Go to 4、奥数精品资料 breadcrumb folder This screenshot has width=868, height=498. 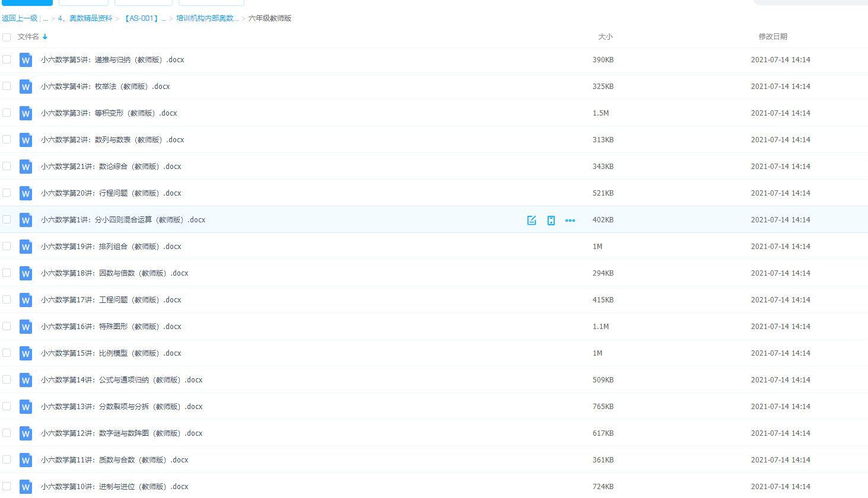point(85,18)
